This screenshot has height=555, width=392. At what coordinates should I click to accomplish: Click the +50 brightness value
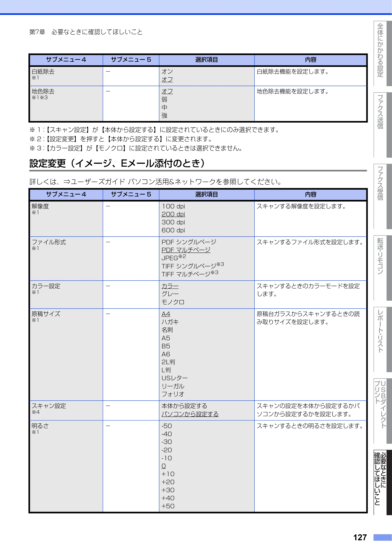pos(168,506)
